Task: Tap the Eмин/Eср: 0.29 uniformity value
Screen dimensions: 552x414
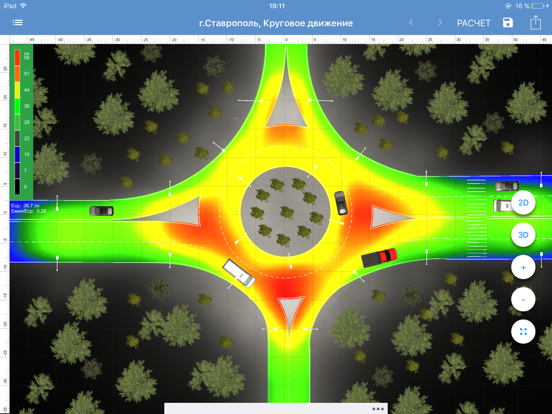Action: coord(29,211)
